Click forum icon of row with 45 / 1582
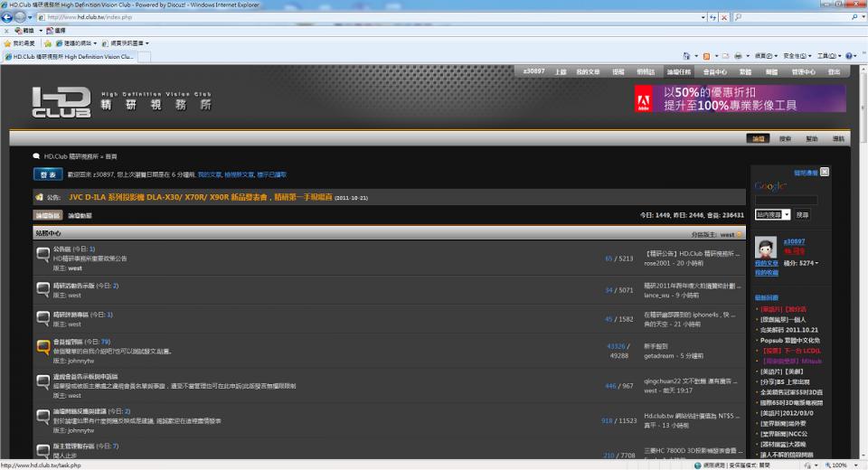 click(42, 318)
